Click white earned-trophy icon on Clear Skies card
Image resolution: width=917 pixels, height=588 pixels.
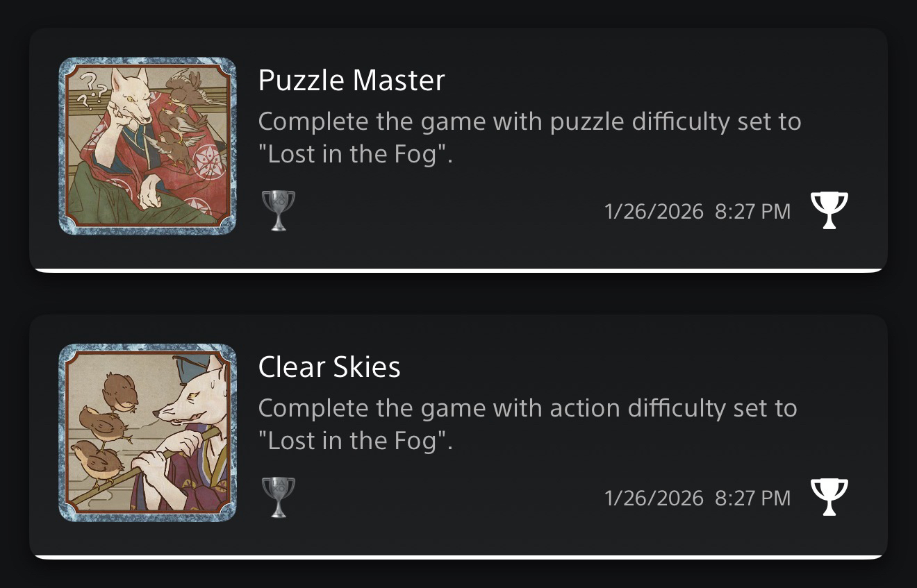pos(829,496)
